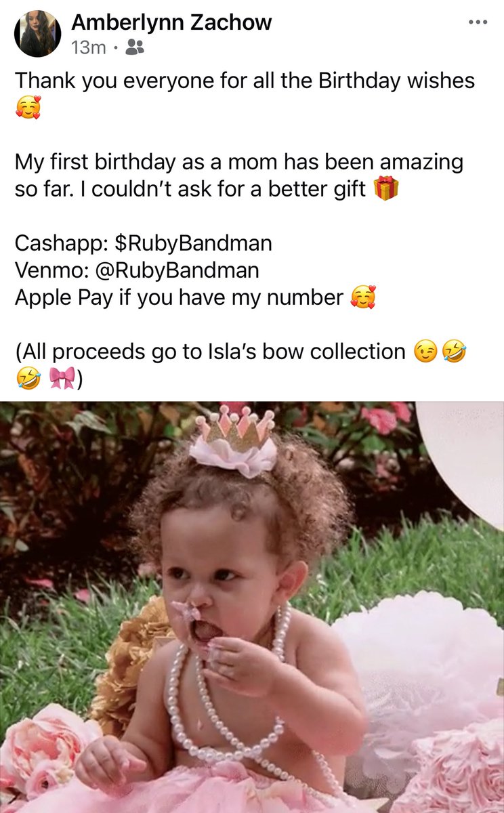The height and width of the screenshot is (813, 504).
Task: Tap the laughing emoji right of the wink
Action: point(453,351)
